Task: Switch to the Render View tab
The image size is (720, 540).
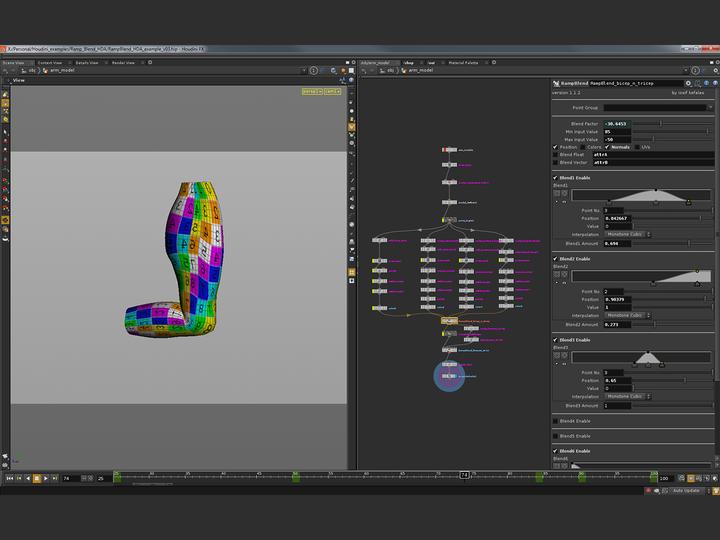Action: (123, 62)
